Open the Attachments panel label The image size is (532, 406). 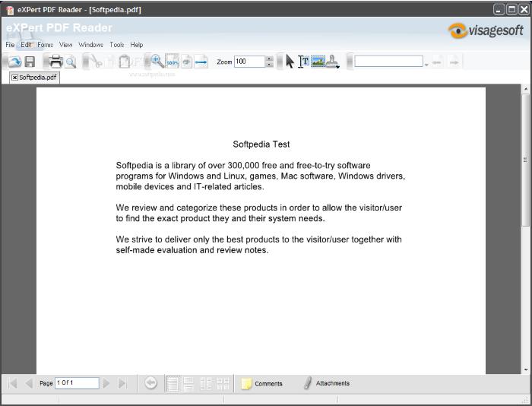[x=333, y=383]
